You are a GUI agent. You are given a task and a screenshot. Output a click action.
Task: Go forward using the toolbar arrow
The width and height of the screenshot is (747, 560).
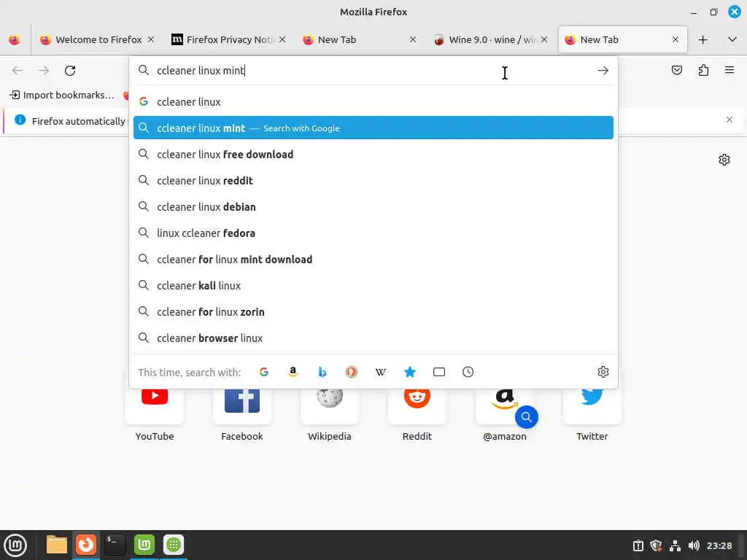click(x=44, y=71)
